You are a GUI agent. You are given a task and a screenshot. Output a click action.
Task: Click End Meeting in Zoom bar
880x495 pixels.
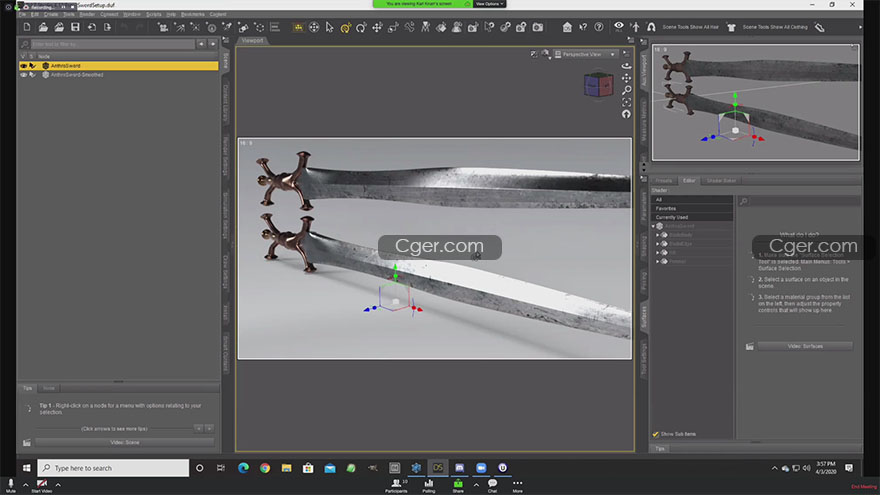pos(864,487)
